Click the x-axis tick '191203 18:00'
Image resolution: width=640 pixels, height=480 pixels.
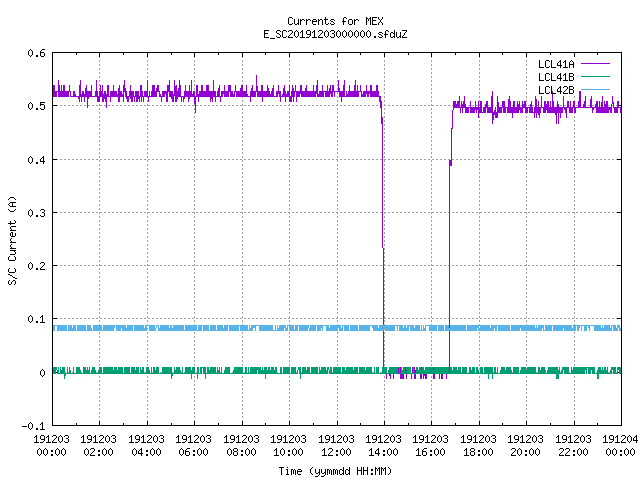pos(478,446)
